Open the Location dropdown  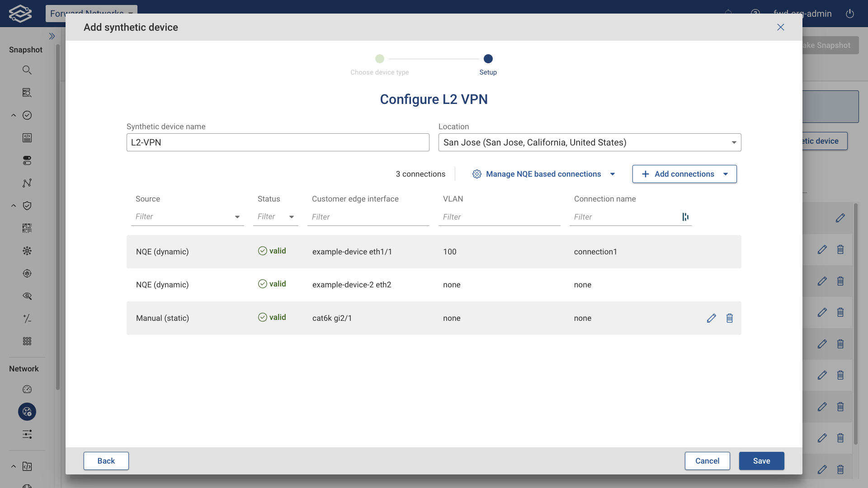click(x=733, y=142)
